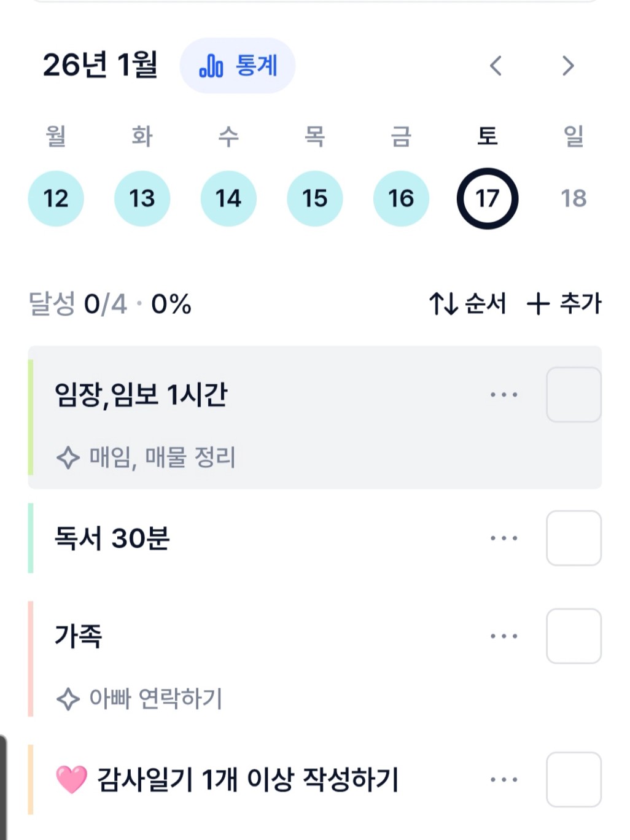Viewport: 630px width, 840px height.
Task: Open the 가족 habit item title
Action: 79,636
